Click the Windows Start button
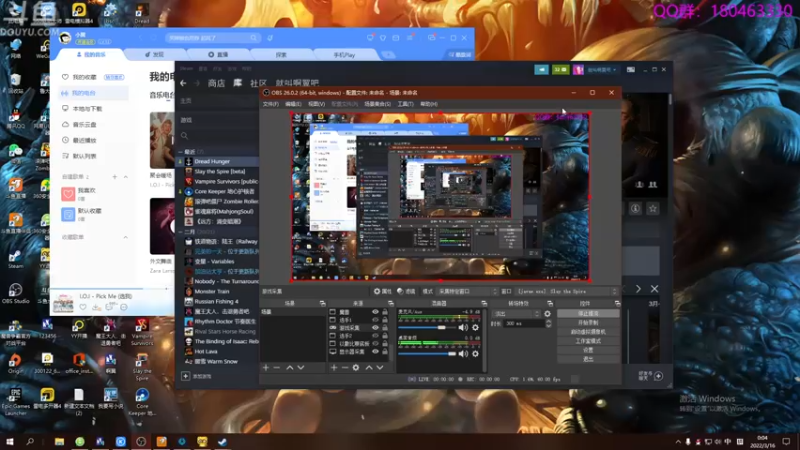The height and width of the screenshot is (450, 800). (10, 441)
